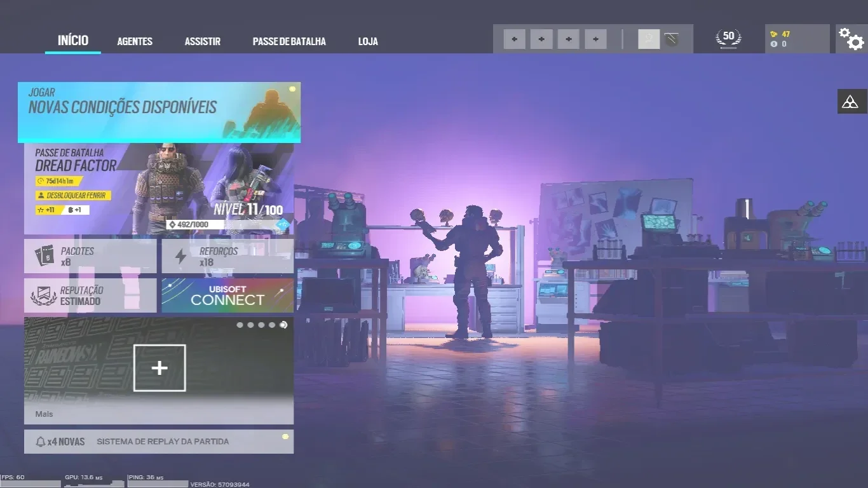The image size is (868, 488).
Task: Click the "PING: 36 ms" readout
Action: click(146, 477)
